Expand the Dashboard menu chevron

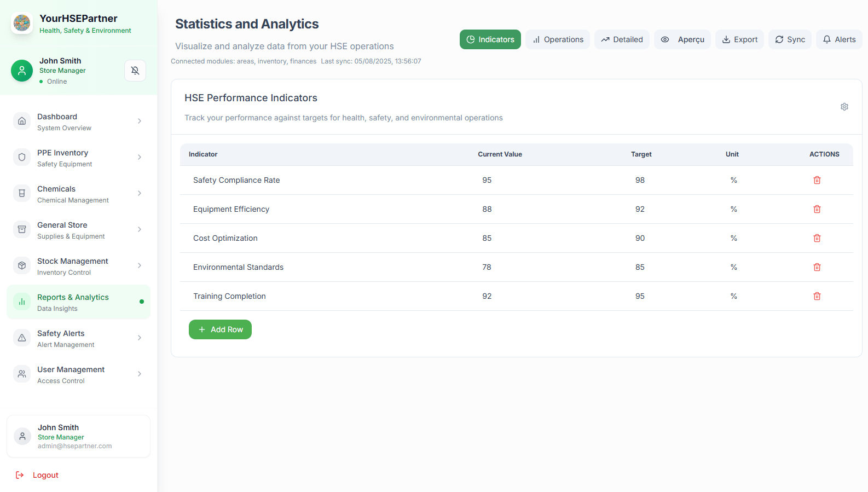pos(140,121)
